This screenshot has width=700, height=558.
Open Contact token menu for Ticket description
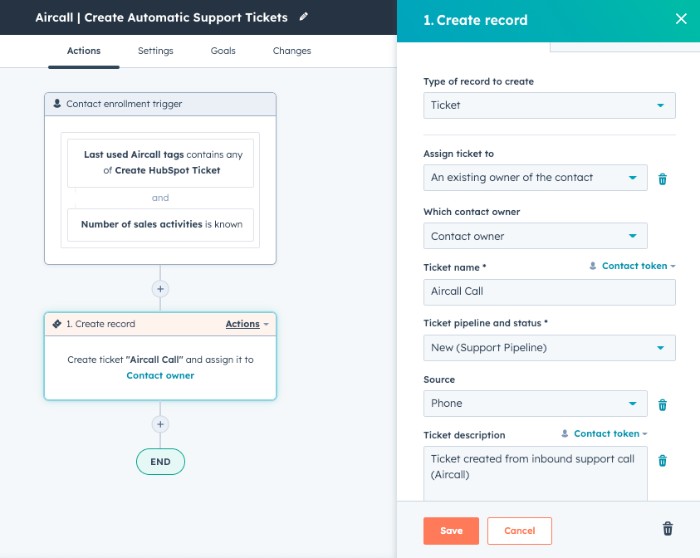(604, 434)
